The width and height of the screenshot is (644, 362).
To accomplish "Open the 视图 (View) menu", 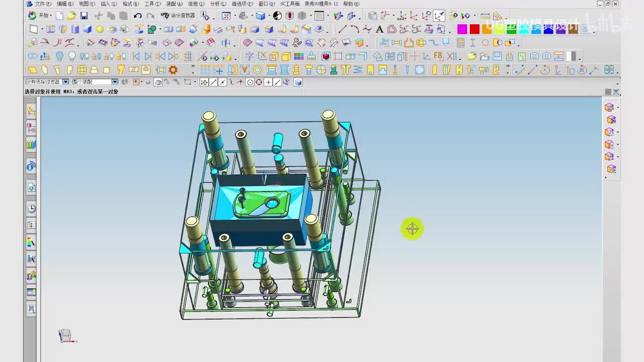I will tap(87, 4).
